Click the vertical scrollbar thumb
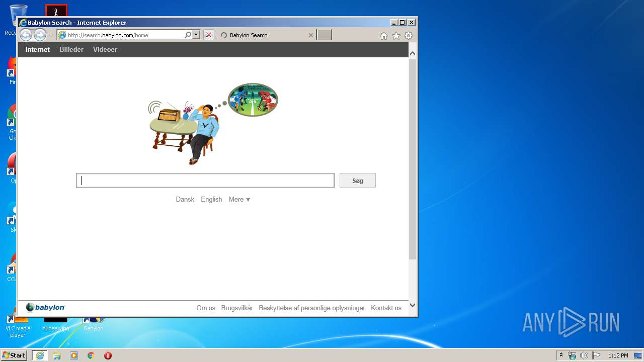Image resolution: width=644 pixels, height=362 pixels. click(413, 159)
